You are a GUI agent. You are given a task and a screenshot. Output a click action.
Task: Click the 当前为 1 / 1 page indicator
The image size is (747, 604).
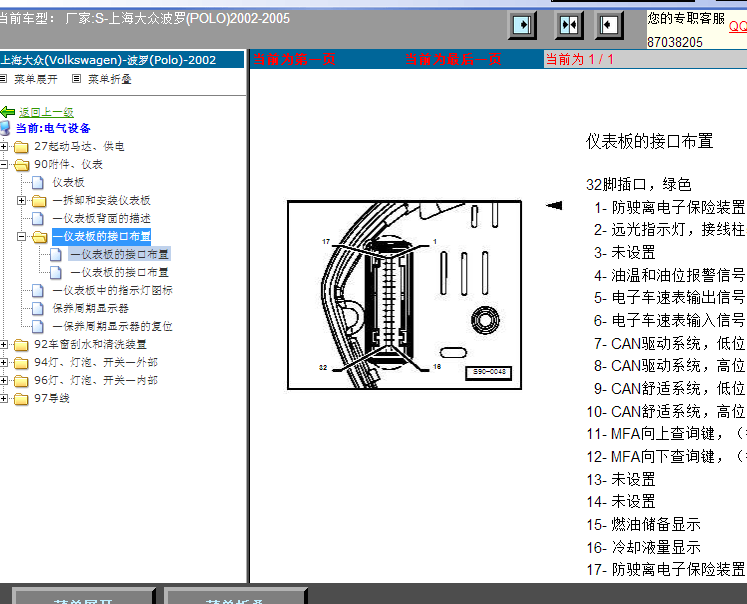point(580,60)
